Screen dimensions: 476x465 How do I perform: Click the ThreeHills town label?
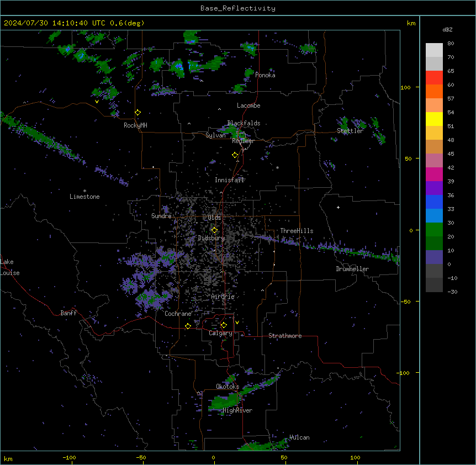[297, 231]
